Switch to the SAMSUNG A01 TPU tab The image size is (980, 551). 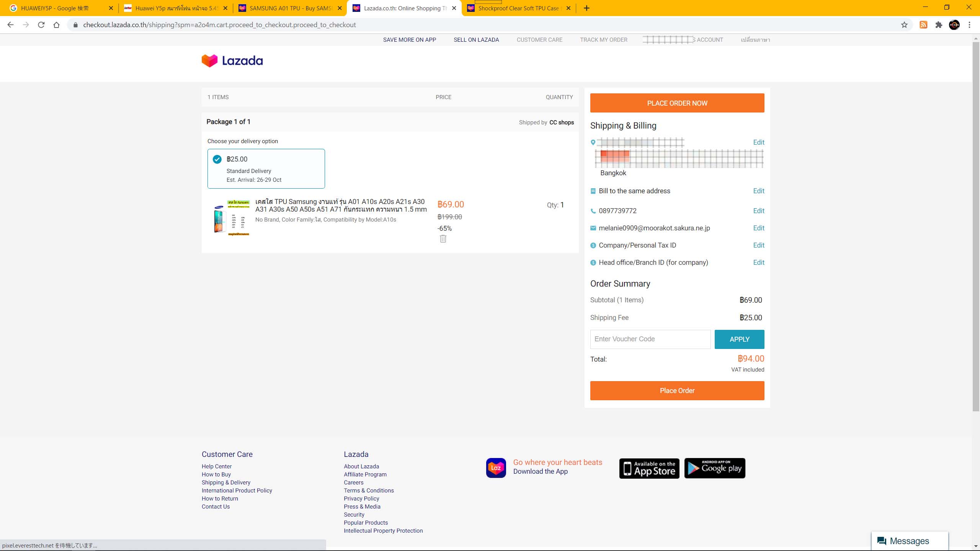[291, 8]
